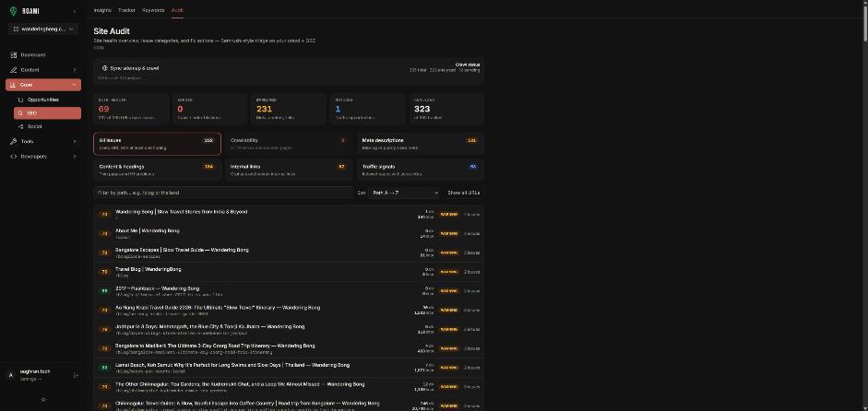Image resolution: width=868 pixels, height=411 pixels.
Task: Click the green score badge of Lamai Beach
Action: (104, 368)
